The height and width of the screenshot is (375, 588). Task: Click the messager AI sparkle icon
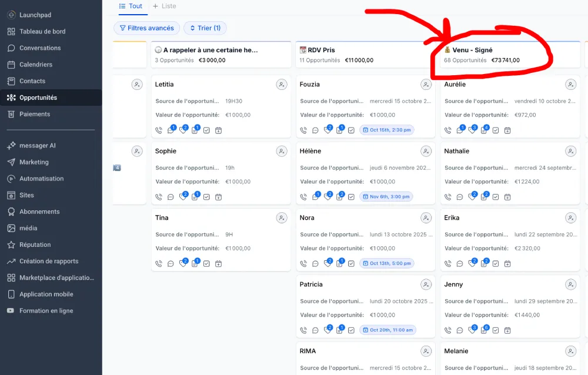(11, 146)
